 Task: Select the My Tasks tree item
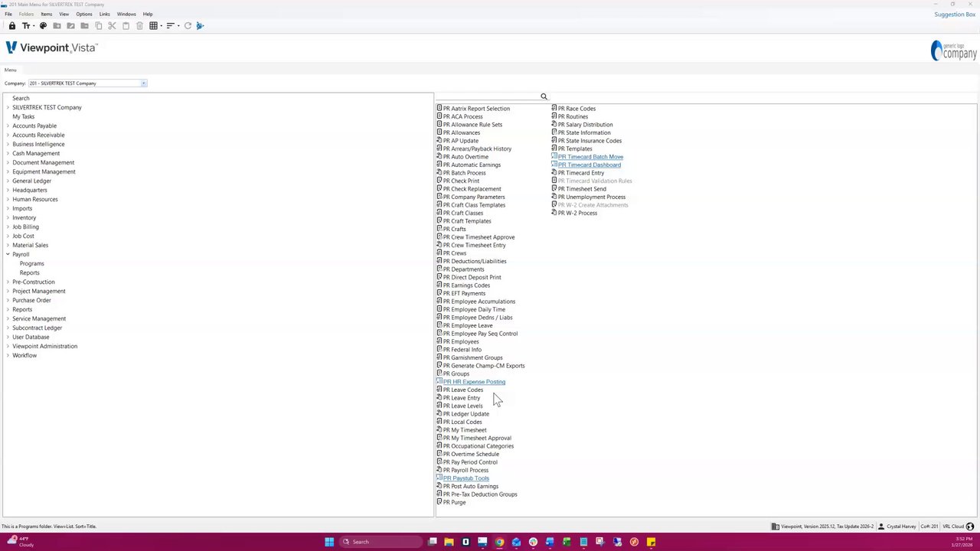pyautogui.click(x=23, y=116)
